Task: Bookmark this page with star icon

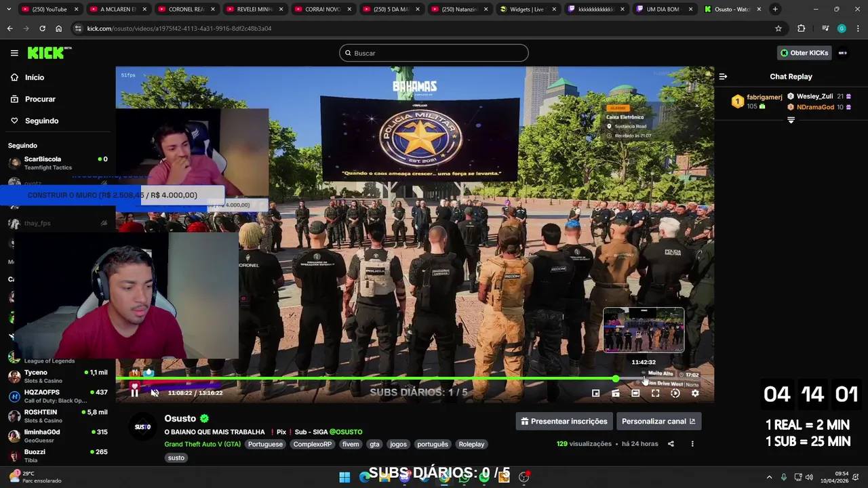Action: (x=778, y=28)
